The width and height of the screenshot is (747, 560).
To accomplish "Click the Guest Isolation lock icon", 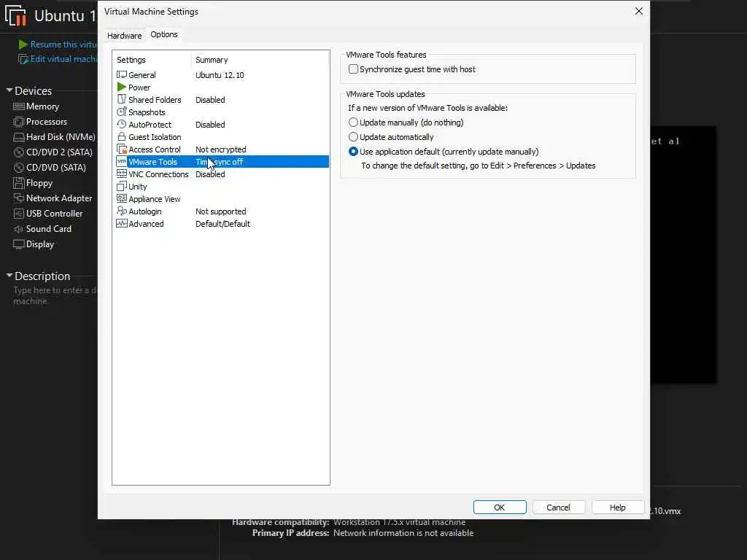I will click(122, 136).
